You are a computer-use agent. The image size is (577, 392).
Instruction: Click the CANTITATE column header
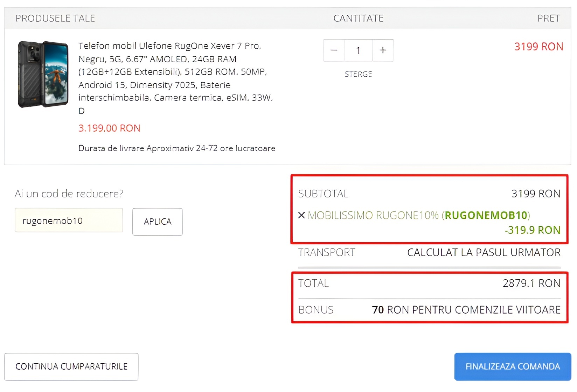tap(358, 18)
